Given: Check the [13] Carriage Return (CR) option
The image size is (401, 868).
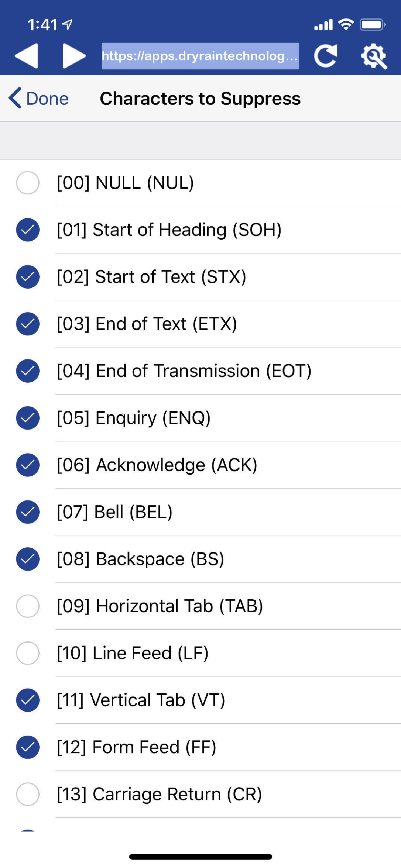Looking at the screenshot, I should 28,794.
